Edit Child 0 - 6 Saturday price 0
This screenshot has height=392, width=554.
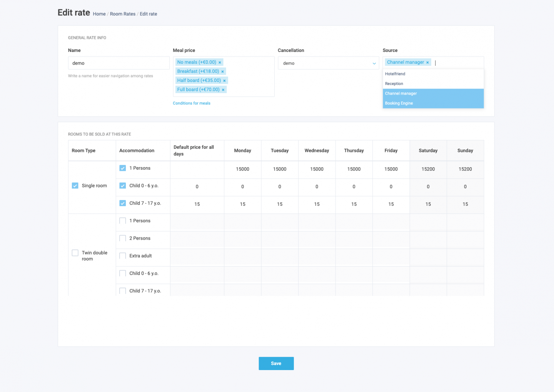coord(428,187)
